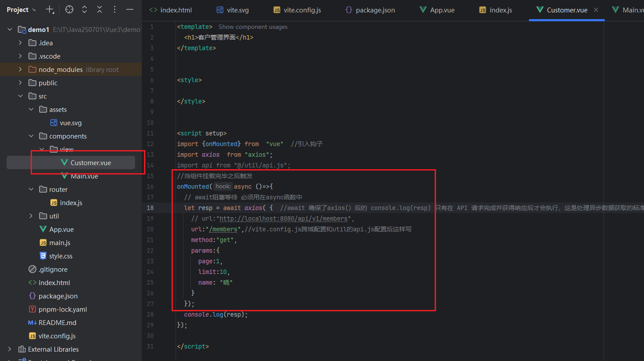Viewport: 644px width, 361px height.
Task: Click the Show component usages hint
Action: point(253,27)
